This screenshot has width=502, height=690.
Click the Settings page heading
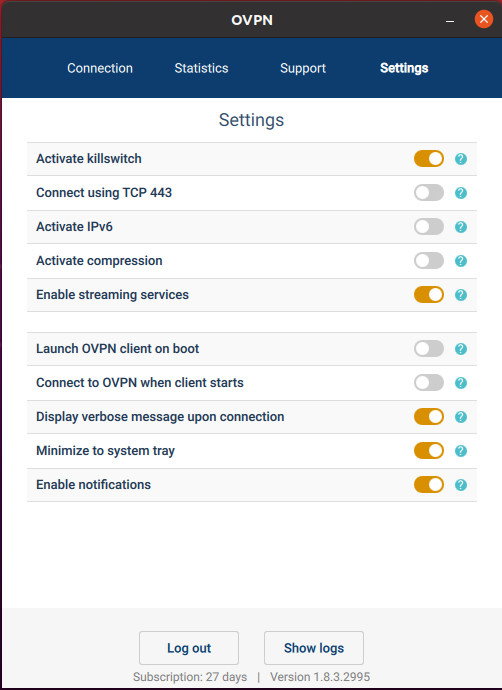[x=251, y=120]
